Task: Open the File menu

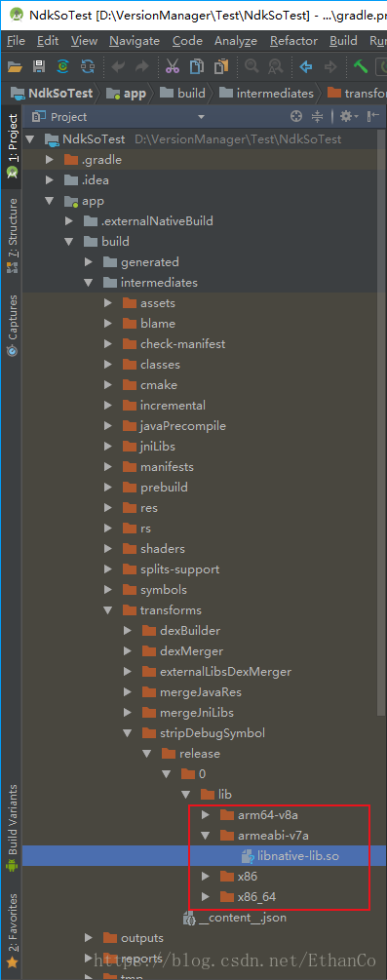Action: coord(16,41)
